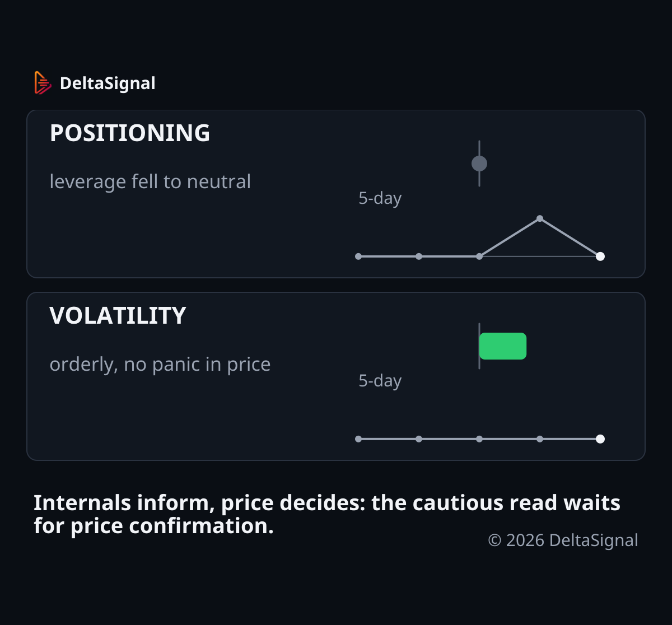
Task: Click the white latest point on Volatility sparkline
Action: [600, 439]
